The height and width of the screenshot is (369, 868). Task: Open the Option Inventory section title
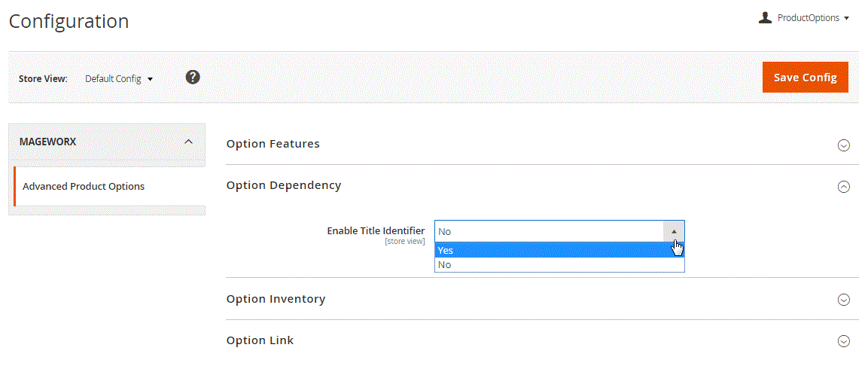[x=276, y=299]
